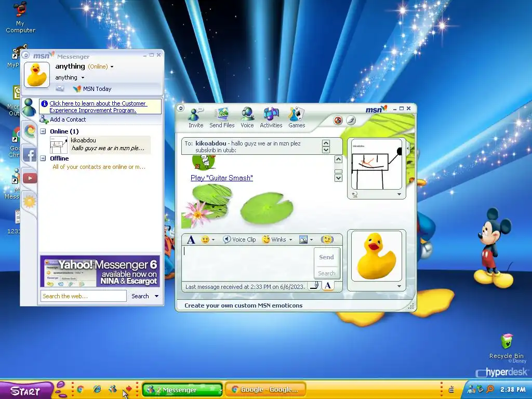
Task: Click the duck display picture in chat
Action: (376, 256)
